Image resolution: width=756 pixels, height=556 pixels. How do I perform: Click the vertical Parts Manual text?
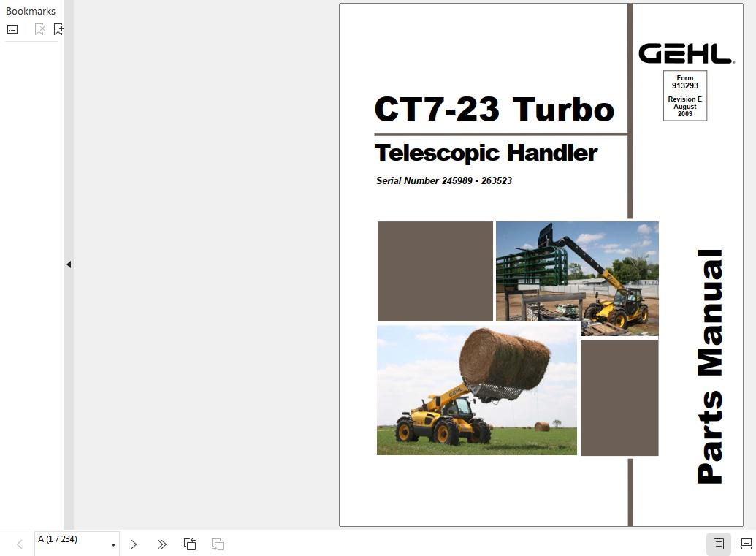pyautogui.click(x=710, y=367)
